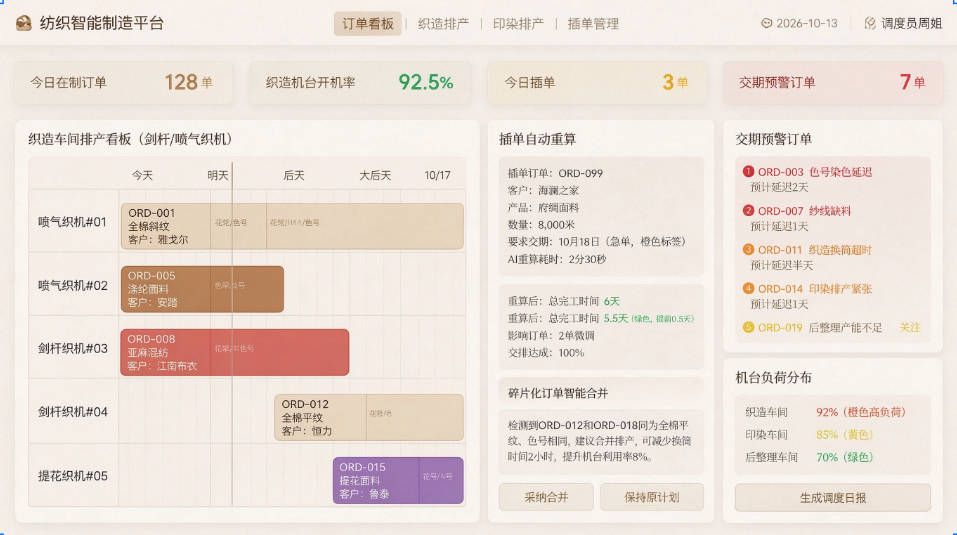Click the number 1 badge for ORD-003
This screenshot has height=535, width=957.
[748, 171]
